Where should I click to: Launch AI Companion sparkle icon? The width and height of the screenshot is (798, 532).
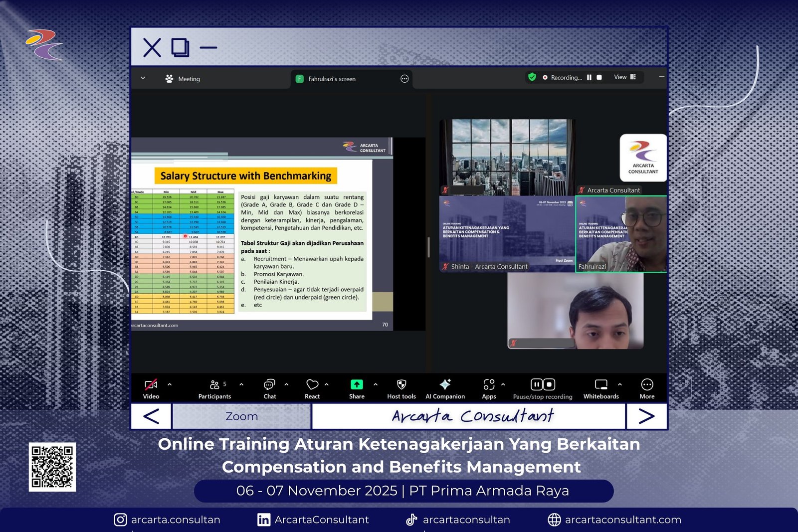445,385
